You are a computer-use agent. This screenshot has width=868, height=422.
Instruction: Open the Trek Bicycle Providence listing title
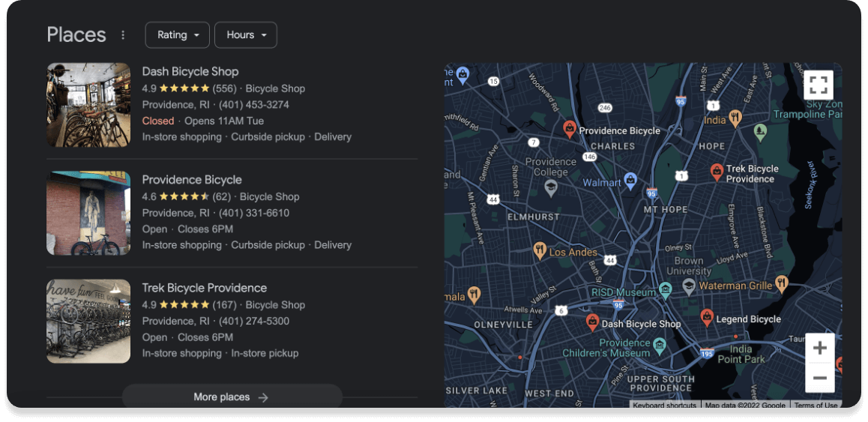tap(205, 288)
